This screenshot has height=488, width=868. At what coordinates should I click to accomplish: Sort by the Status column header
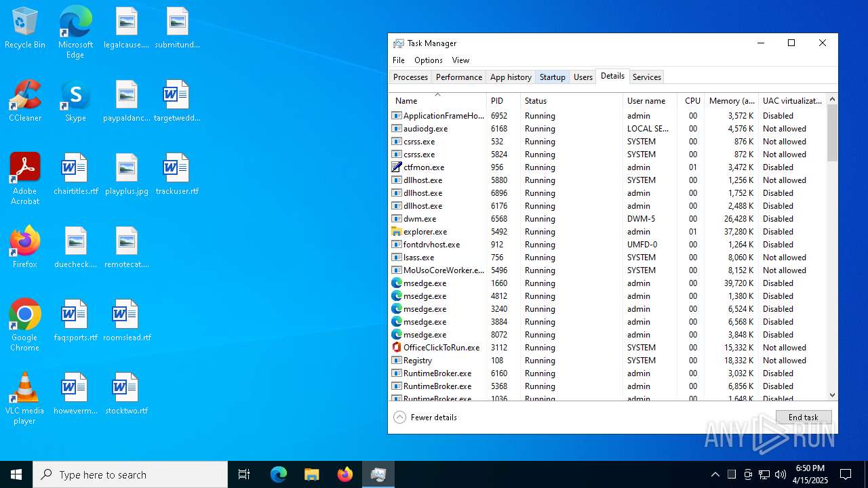(572, 101)
